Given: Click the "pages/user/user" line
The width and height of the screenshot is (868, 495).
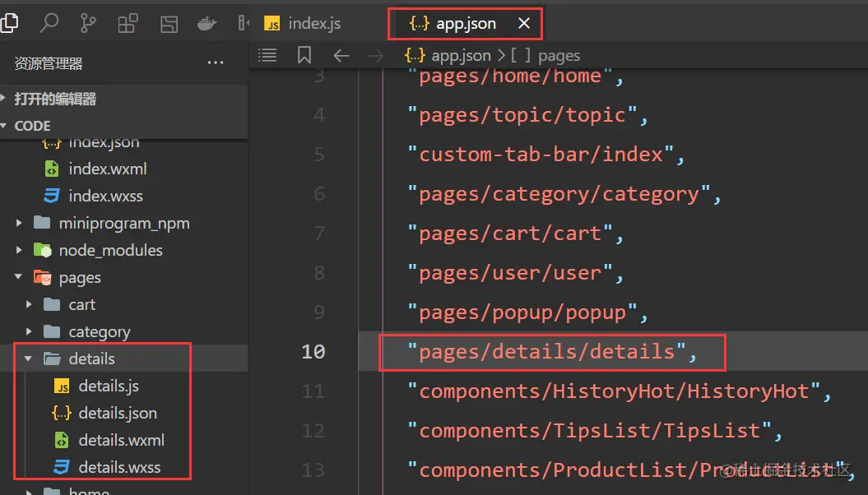Looking at the screenshot, I should pos(515,273).
